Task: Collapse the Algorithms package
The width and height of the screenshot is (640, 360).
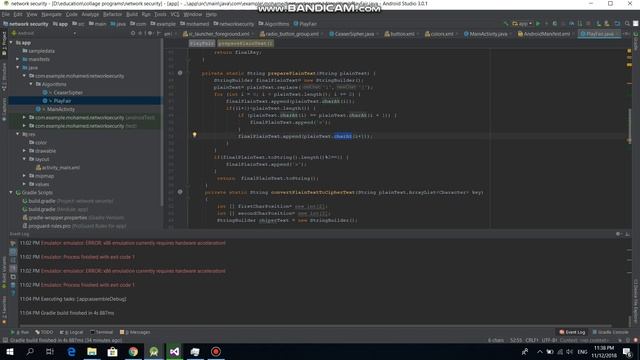Action: click(x=31, y=84)
